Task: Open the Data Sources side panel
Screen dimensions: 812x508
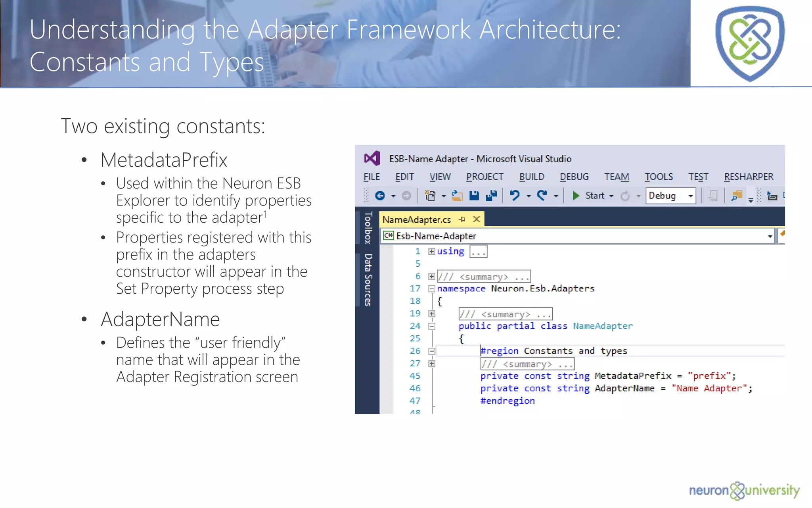Action: click(368, 280)
